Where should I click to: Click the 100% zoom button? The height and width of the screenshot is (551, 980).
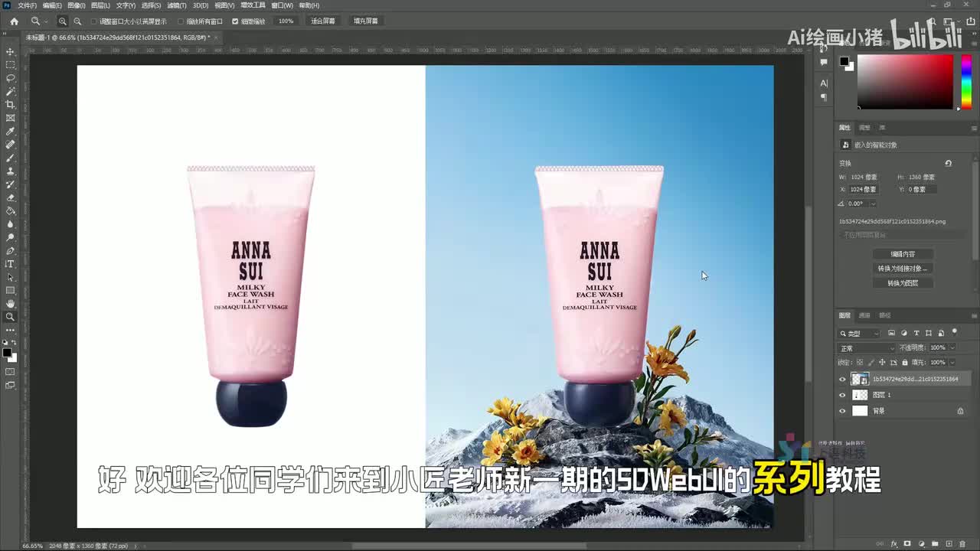(x=286, y=21)
